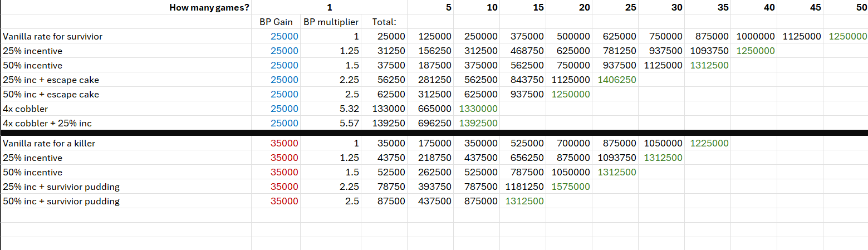Image resolution: width=868 pixels, height=250 pixels.
Task: Click the '50% inc + escape cake' label
Action: tap(126, 94)
